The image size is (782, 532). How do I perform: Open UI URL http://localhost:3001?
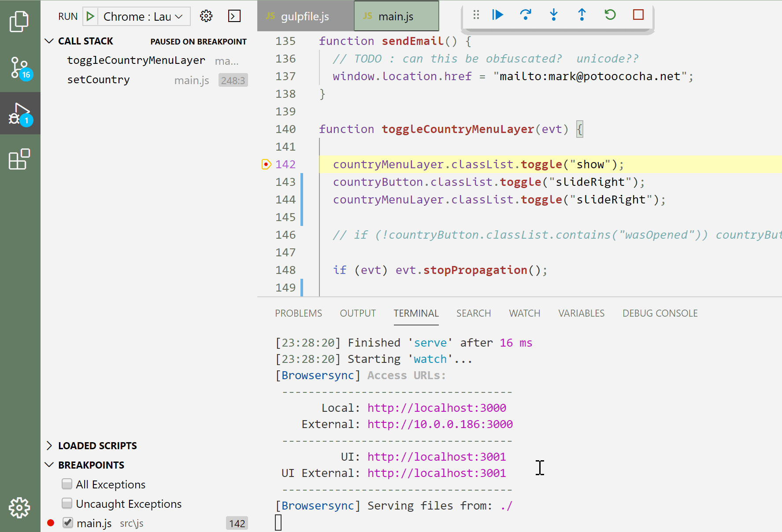coord(437,457)
